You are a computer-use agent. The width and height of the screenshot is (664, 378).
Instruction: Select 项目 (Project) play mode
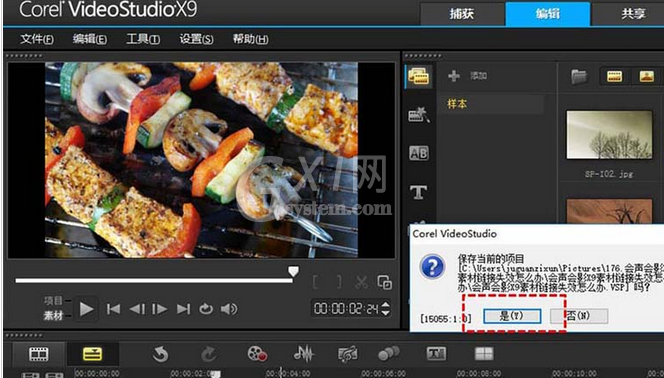(53, 301)
